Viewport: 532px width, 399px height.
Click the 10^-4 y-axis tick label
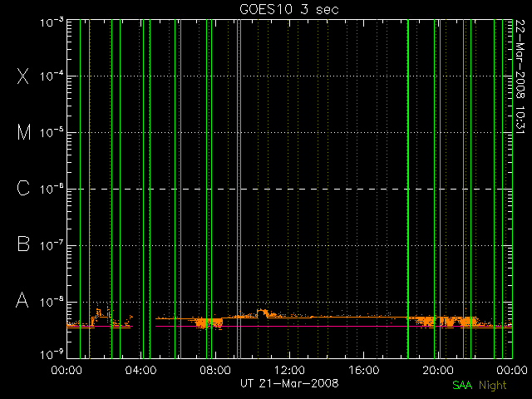pos(52,76)
